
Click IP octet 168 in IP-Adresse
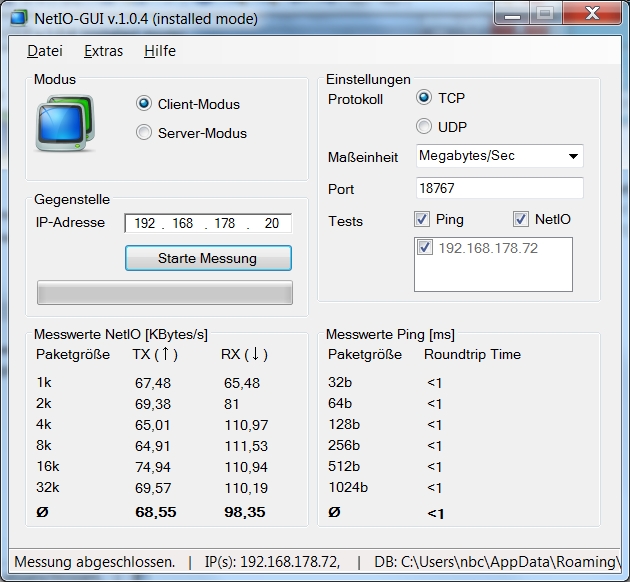tap(183, 223)
